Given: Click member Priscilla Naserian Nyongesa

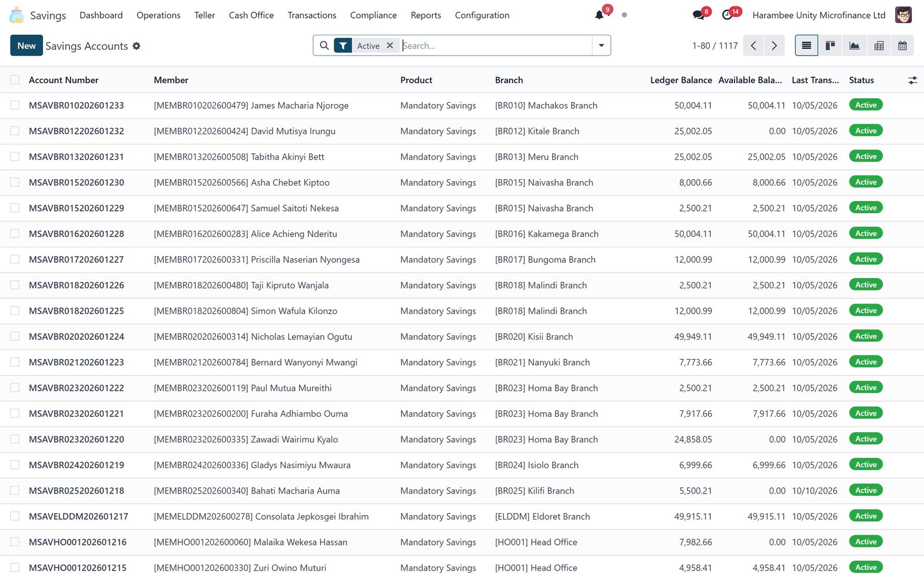Looking at the screenshot, I should point(256,260).
